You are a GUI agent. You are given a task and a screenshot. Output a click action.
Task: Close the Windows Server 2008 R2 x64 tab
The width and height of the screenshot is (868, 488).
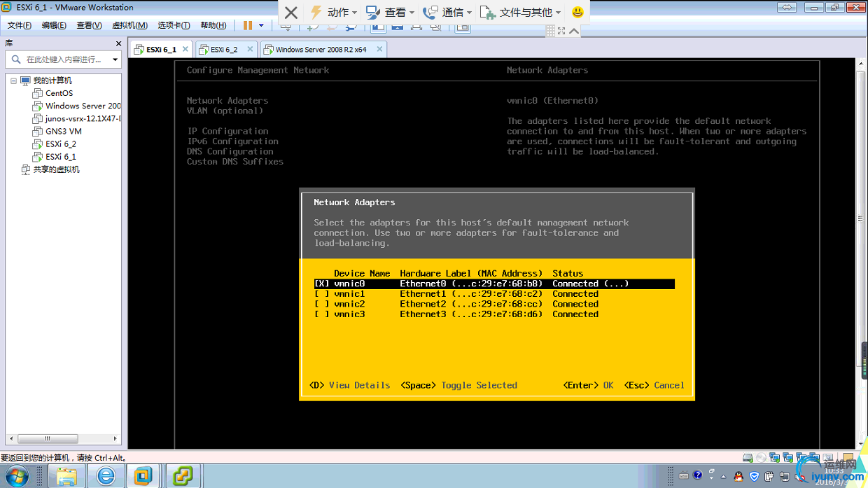pyautogui.click(x=379, y=49)
